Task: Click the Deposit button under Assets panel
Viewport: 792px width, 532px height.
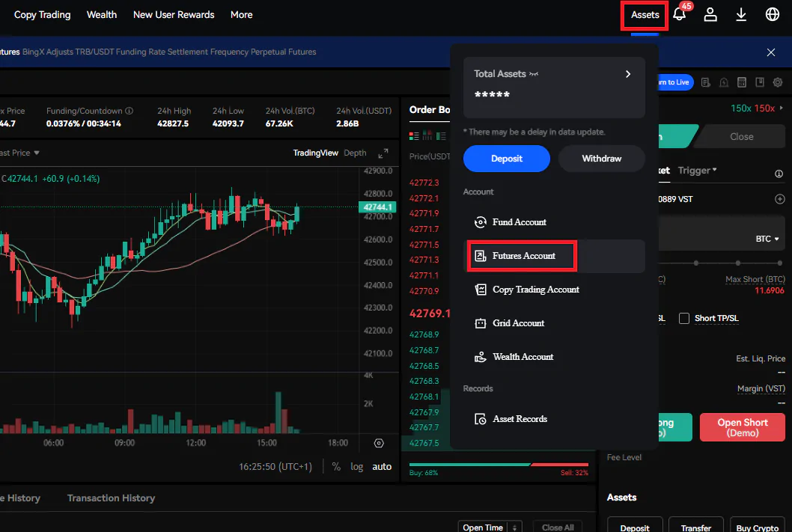Action: 635,526
